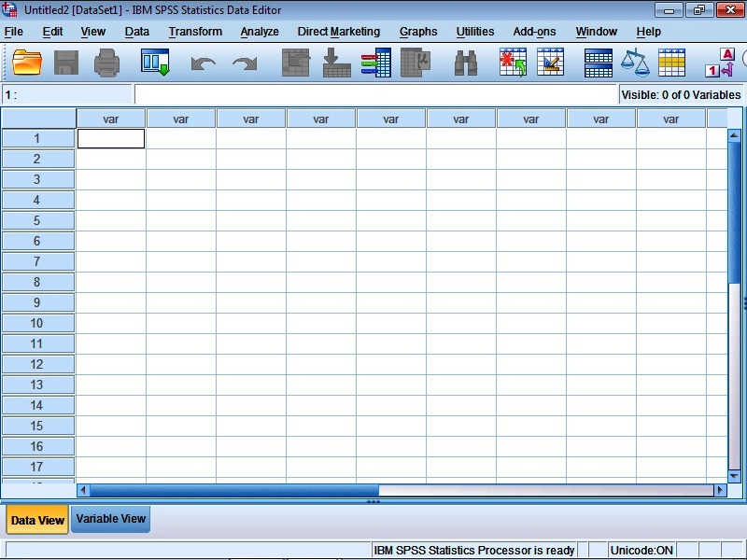The image size is (747, 560).
Task: Click the Split file icon
Action: 599,63
